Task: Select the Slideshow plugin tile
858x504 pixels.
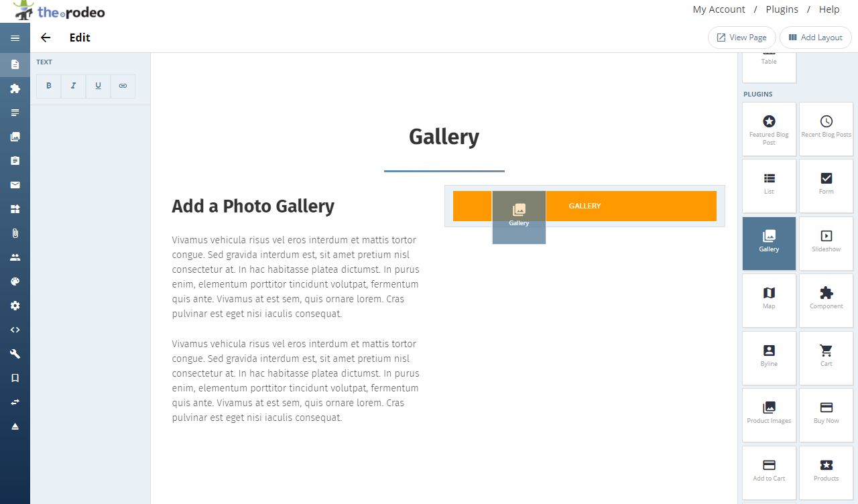Action: point(826,242)
